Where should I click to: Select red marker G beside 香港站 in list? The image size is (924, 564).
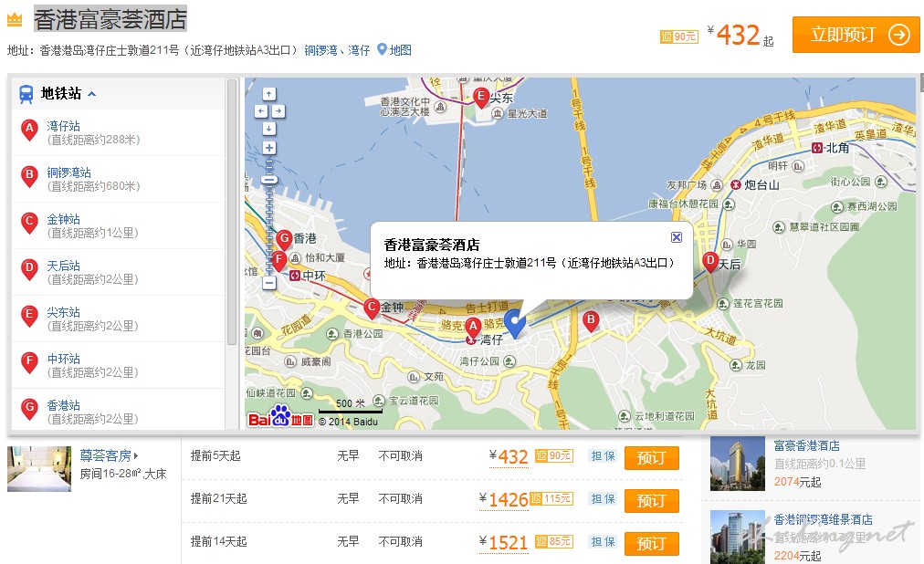(29, 409)
